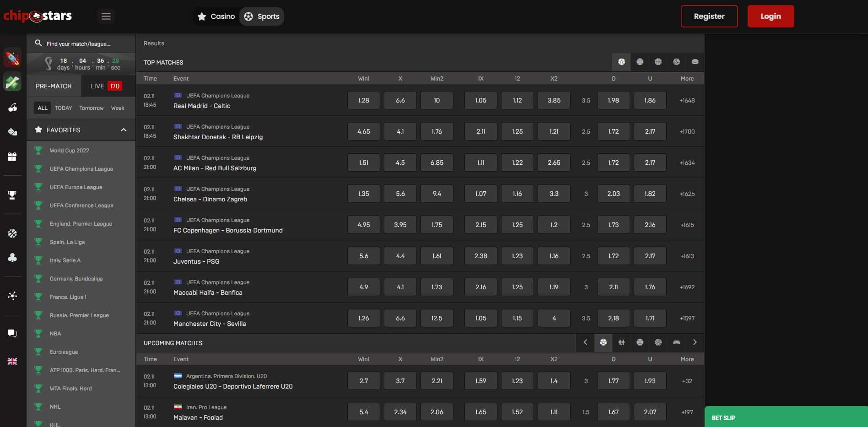Filter top matches by ice hockey puck icon

[695, 62]
